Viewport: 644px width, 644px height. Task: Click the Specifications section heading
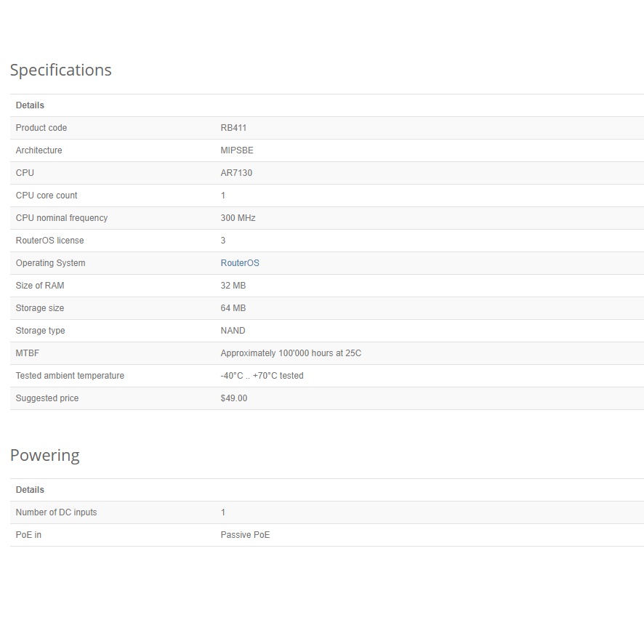coord(60,71)
